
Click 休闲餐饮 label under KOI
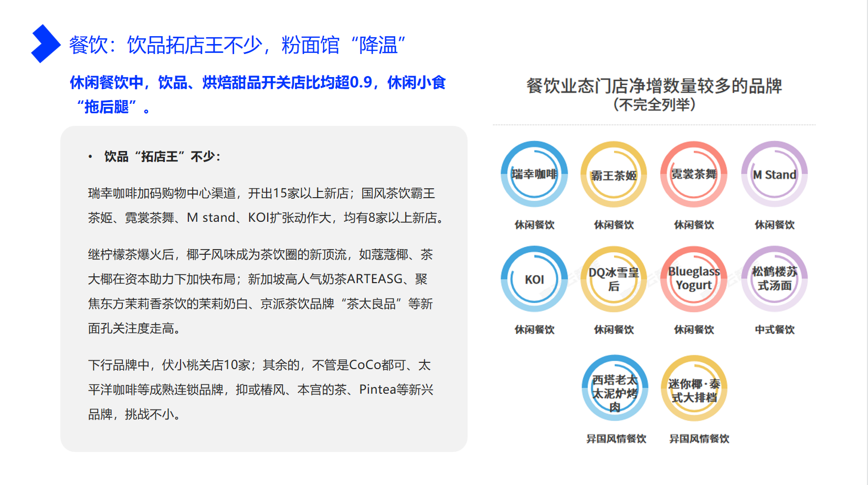click(534, 330)
